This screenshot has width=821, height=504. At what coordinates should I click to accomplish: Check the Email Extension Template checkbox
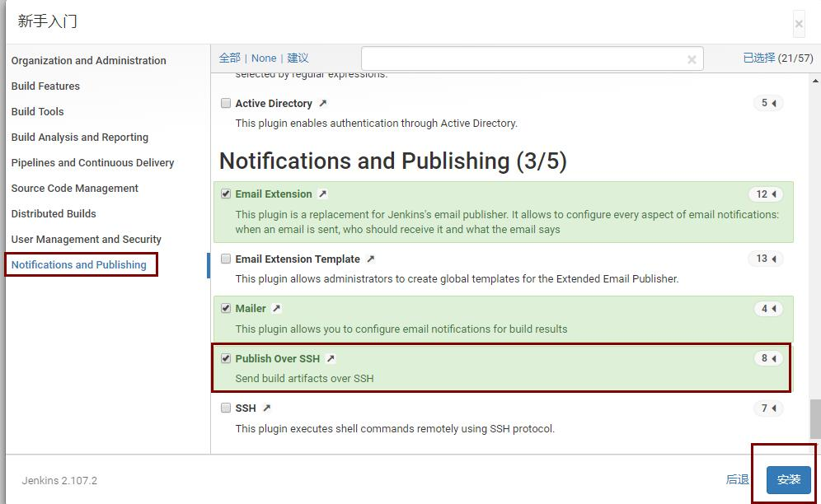click(226, 259)
